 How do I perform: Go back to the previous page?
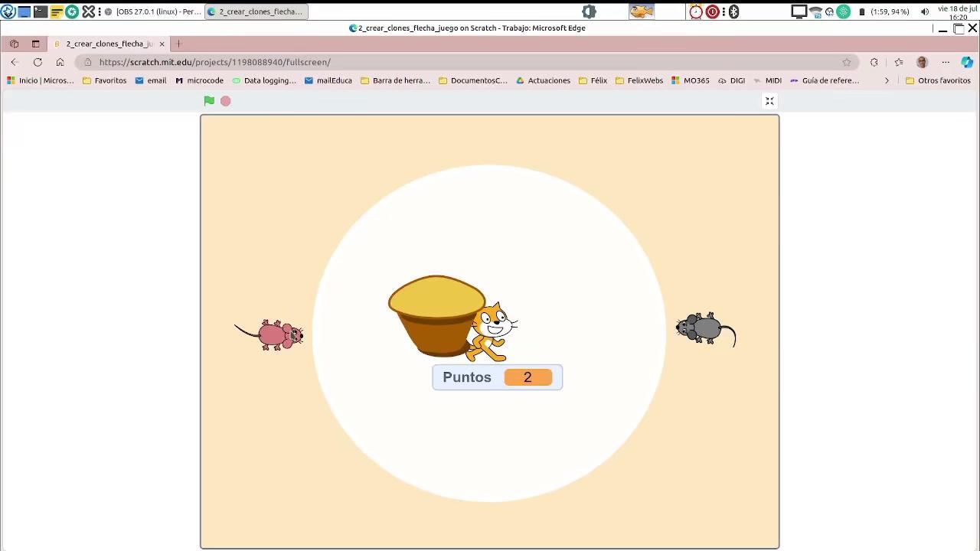click(15, 62)
